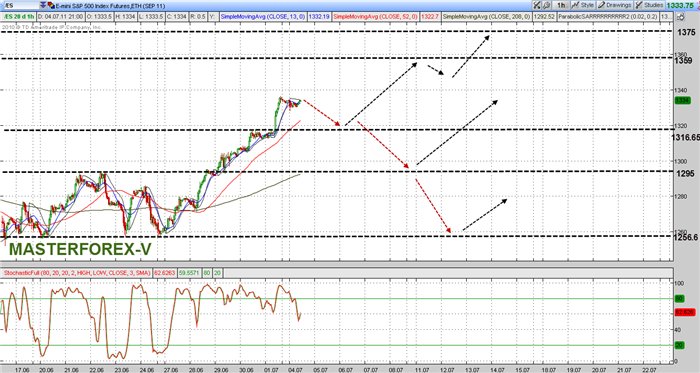Open the Drawings menu

(x=615, y=5)
